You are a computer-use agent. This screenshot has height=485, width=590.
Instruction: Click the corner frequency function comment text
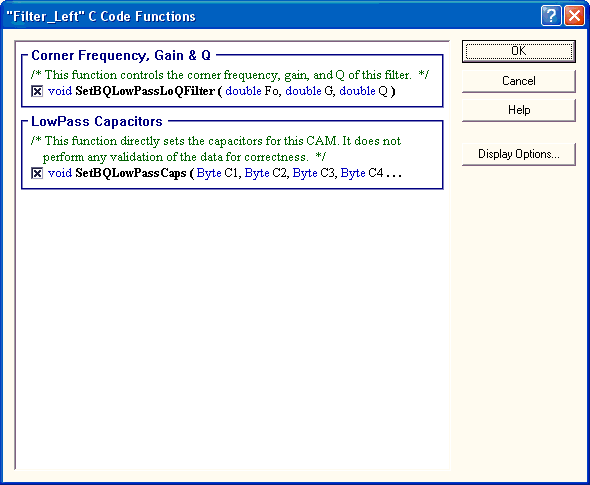tap(230, 75)
